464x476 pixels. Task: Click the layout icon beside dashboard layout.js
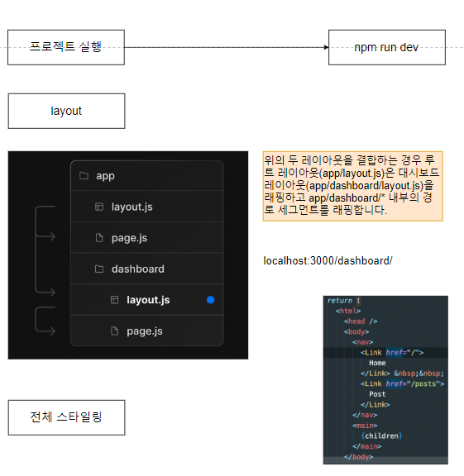click(114, 300)
